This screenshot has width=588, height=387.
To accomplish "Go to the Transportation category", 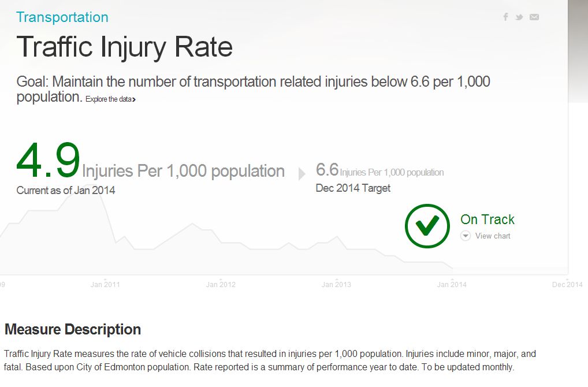I will click(62, 17).
